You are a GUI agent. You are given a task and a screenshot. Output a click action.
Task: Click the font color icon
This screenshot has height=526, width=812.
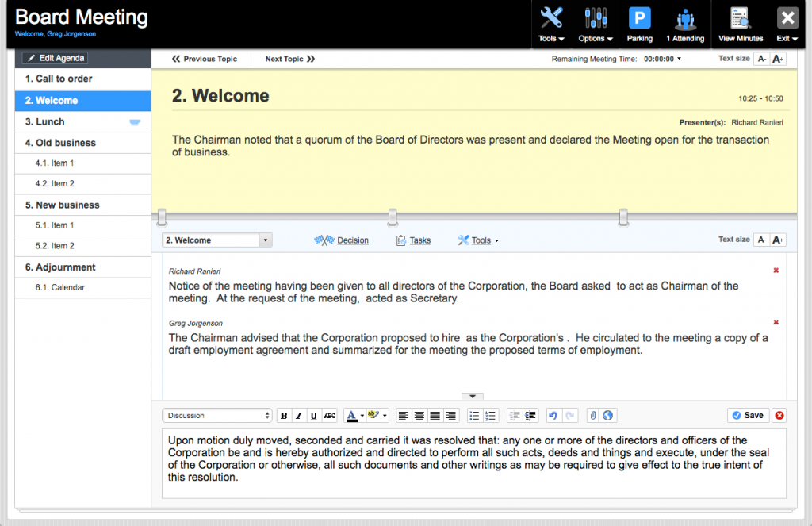[x=351, y=416]
